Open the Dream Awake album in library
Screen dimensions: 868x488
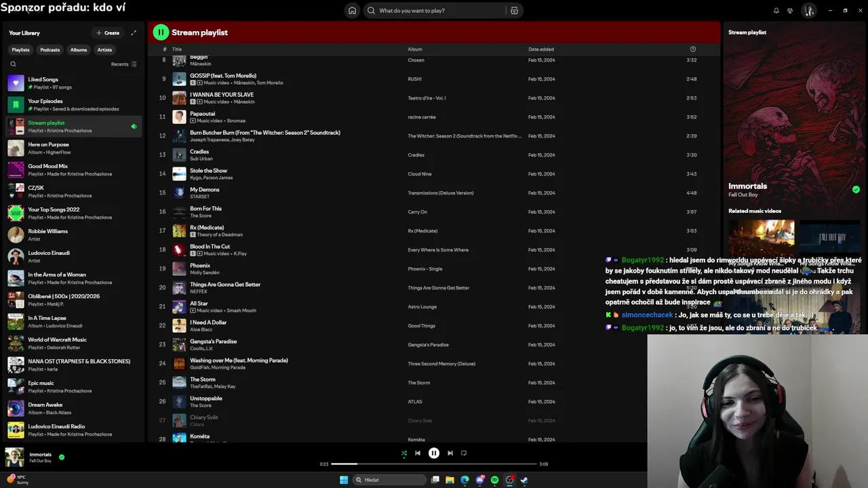pos(74,408)
